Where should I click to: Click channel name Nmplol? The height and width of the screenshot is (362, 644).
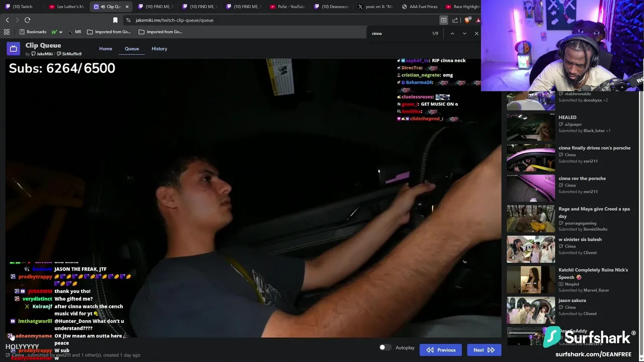click(572, 284)
